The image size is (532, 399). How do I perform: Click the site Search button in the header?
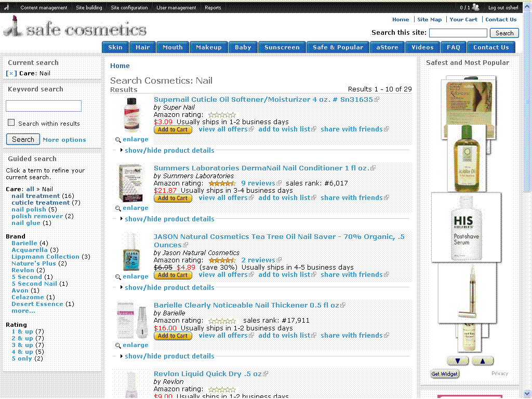tap(504, 33)
